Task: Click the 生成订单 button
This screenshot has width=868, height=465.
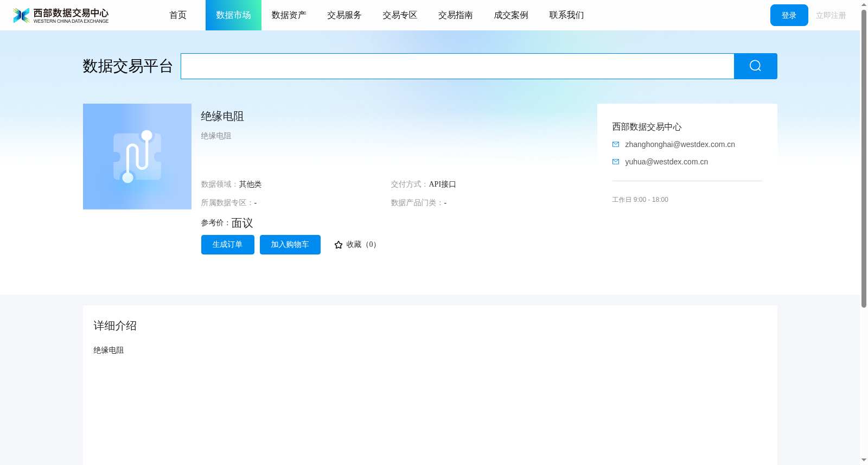Action: pos(228,245)
